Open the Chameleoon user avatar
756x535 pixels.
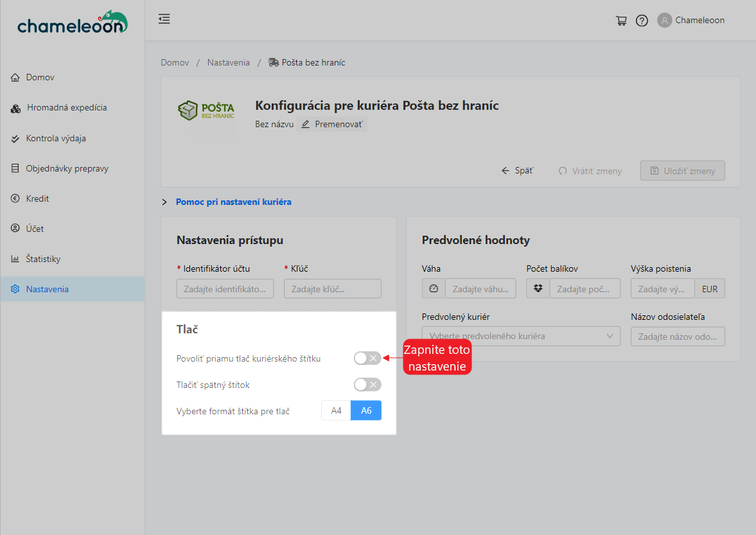tap(664, 21)
